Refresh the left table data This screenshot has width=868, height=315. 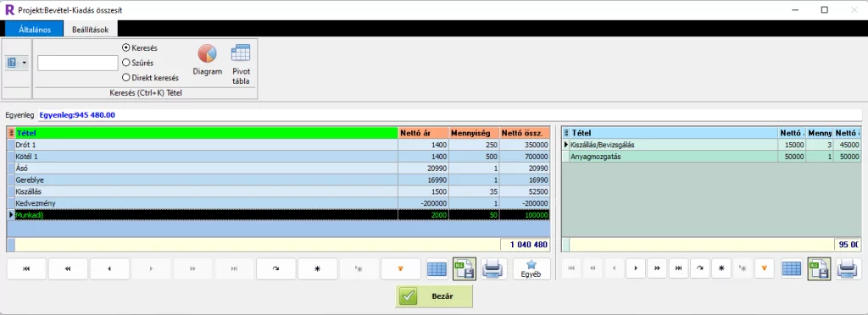275,268
